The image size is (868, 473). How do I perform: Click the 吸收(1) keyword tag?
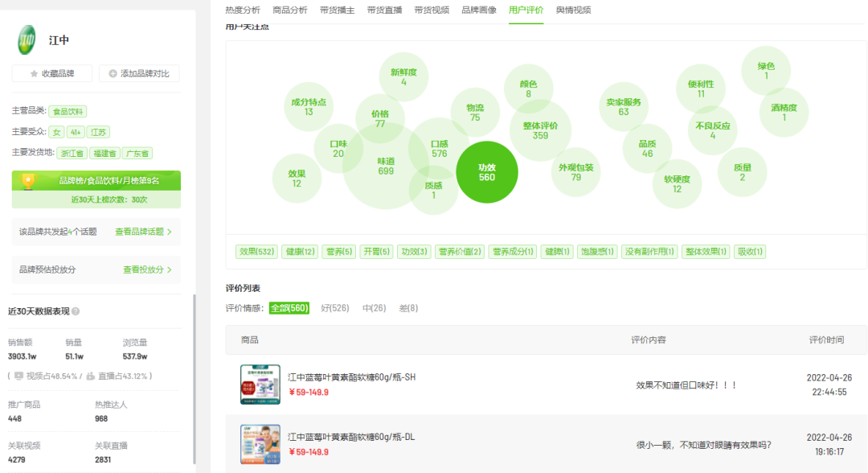coord(750,252)
